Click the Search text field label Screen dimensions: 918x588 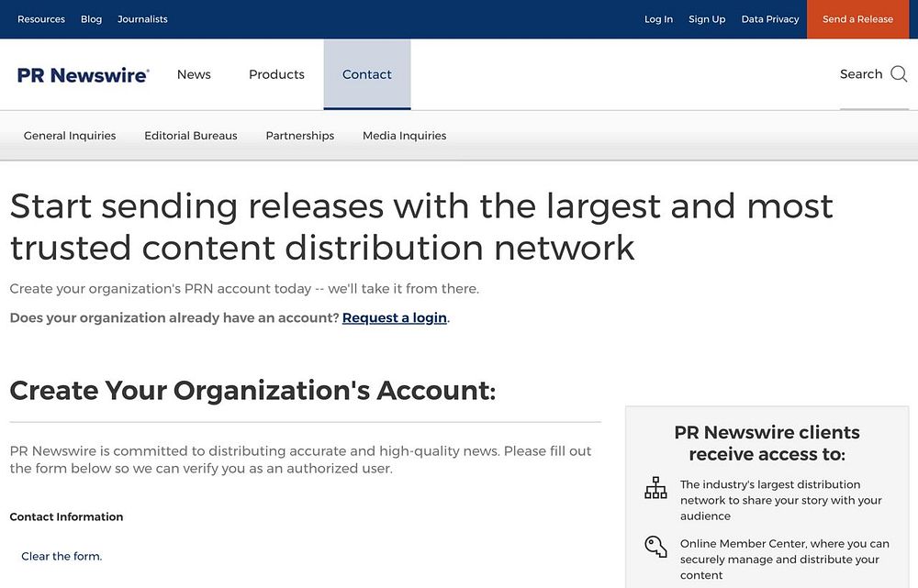(x=861, y=74)
